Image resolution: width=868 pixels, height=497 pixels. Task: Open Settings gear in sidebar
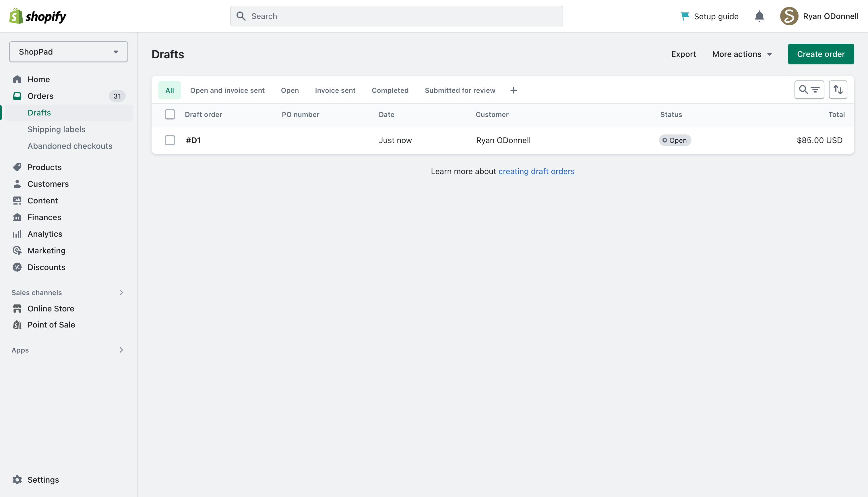[17, 479]
